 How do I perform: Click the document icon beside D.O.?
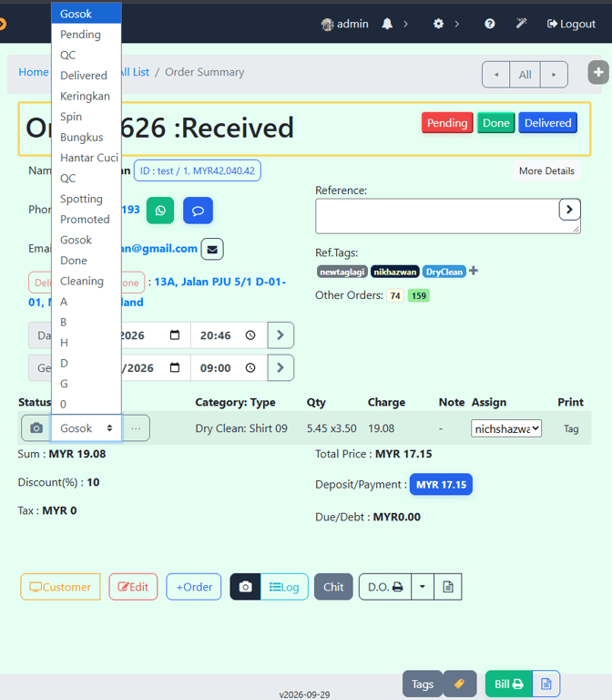tap(448, 587)
